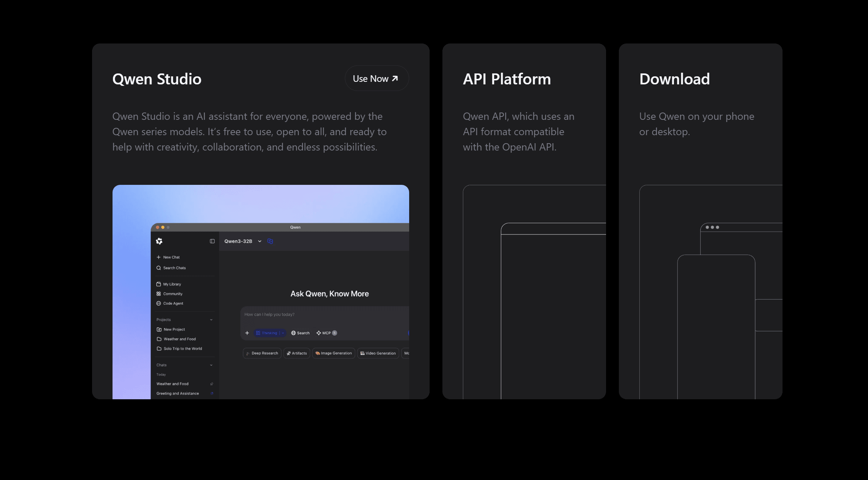Click the 'Ask Qwen, Know More' headline
Image resolution: width=868 pixels, height=480 pixels.
click(x=330, y=294)
